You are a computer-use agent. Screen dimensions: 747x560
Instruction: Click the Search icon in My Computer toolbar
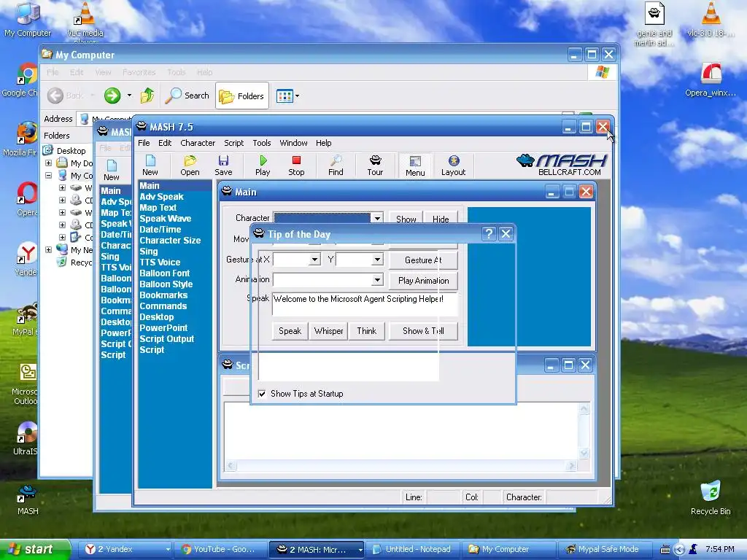(x=187, y=96)
